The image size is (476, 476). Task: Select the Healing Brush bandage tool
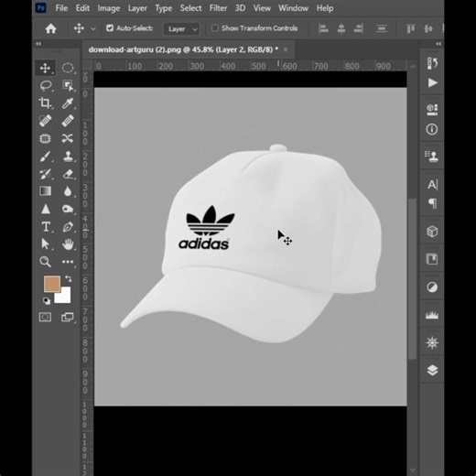pyautogui.click(x=68, y=121)
